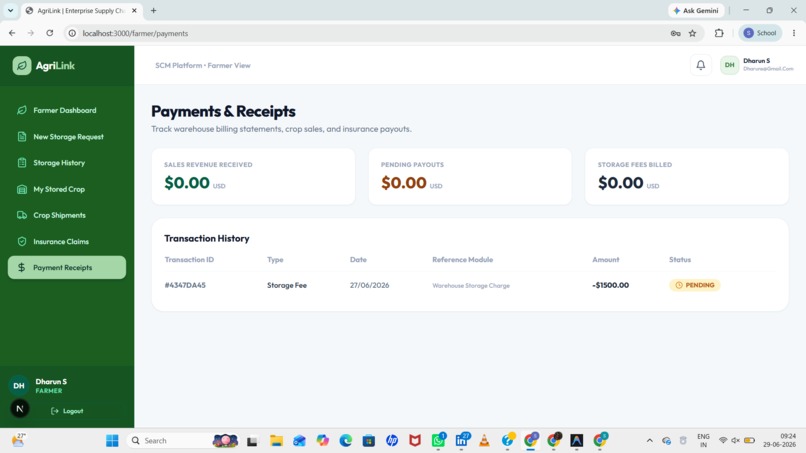Bookmark this page with star icon
Viewport: 806px width, 453px height.
click(692, 33)
